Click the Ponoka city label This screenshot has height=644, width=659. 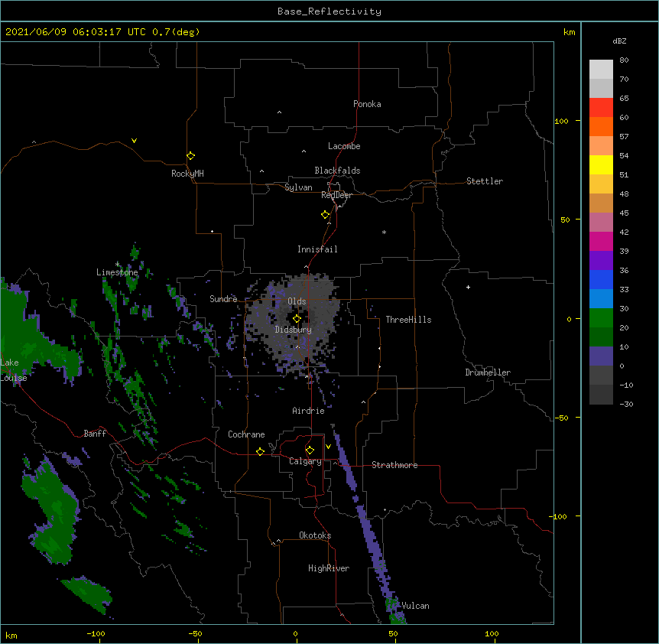click(x=367, y=104)
